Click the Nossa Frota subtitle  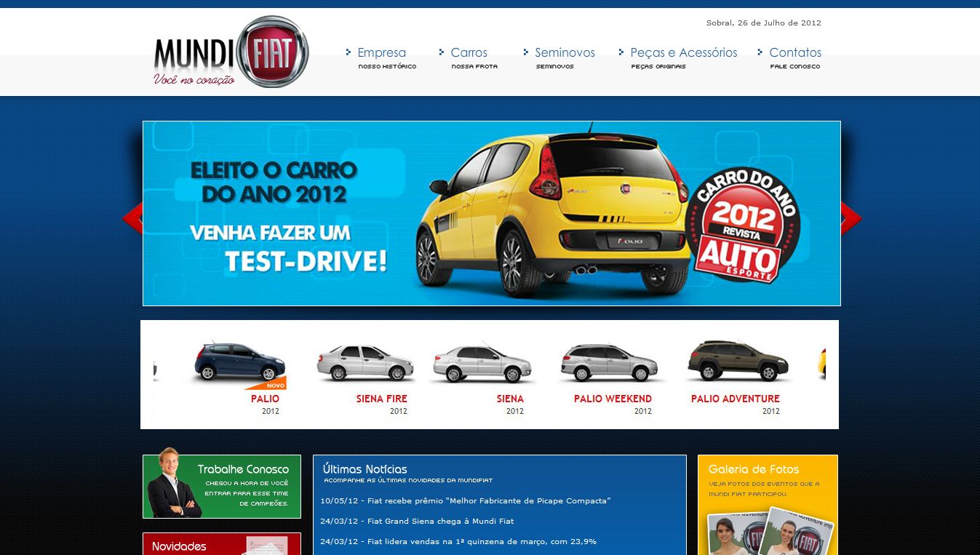[474, 66]
